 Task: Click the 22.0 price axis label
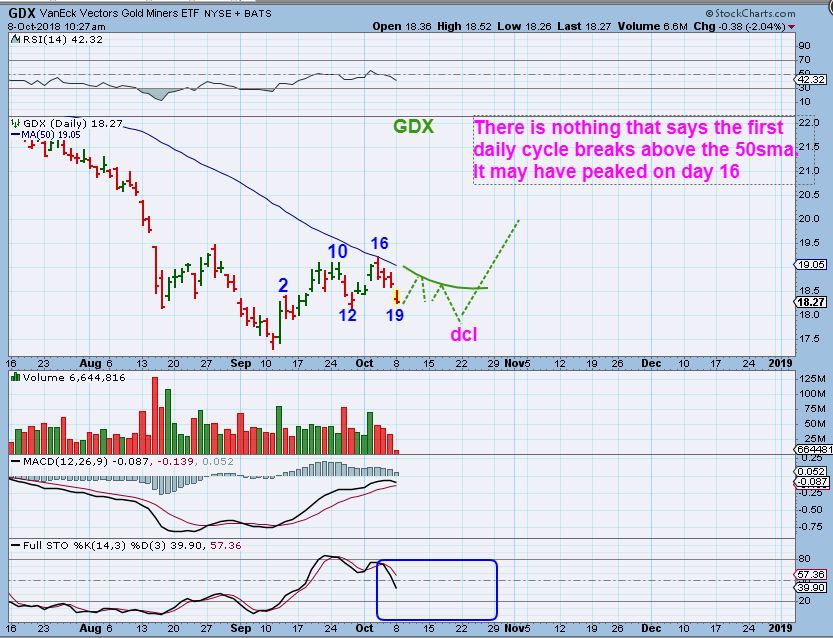click(x=810, y=123)
